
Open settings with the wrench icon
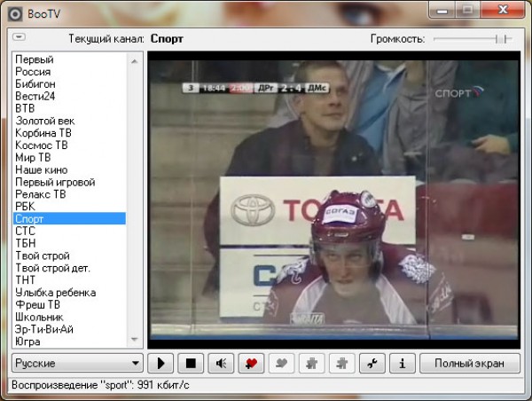coord(372,364)
